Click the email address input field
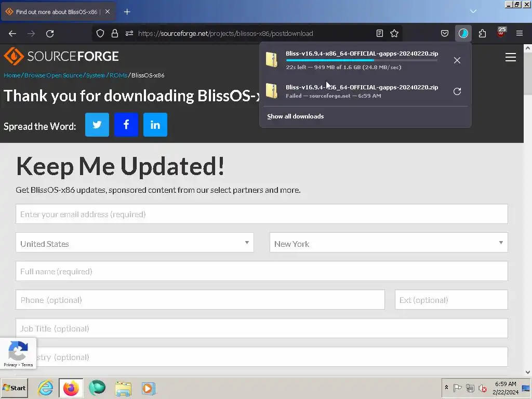The width and height of the screenshot is (532, 399). pyautogui.click(x=262, y=214)
